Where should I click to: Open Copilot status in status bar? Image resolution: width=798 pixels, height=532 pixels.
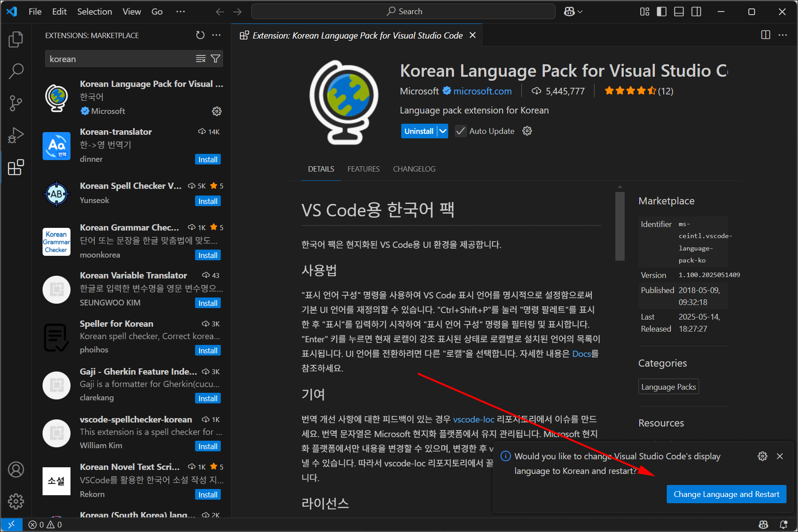(763, 524)
